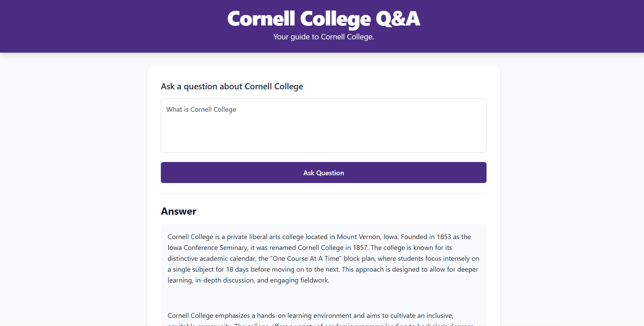This screenshot has height=326, width=644.
Task: Click the 'Answer' section heading
Action: (178, 211)
